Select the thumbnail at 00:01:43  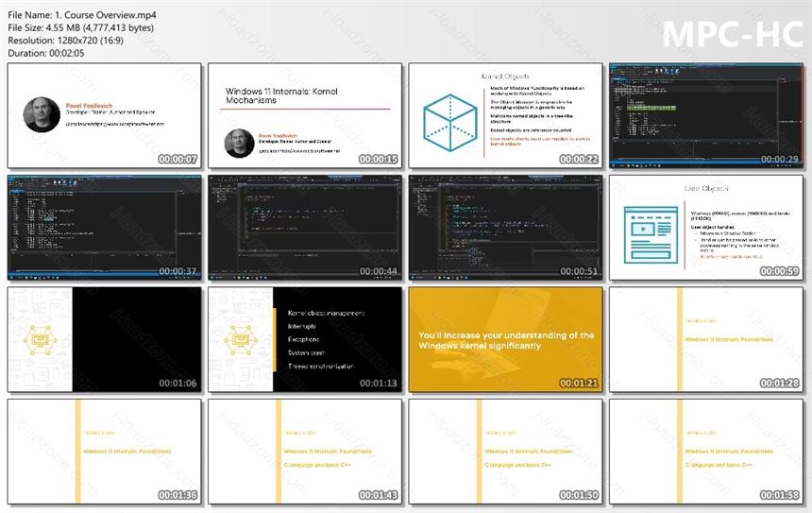305,452
